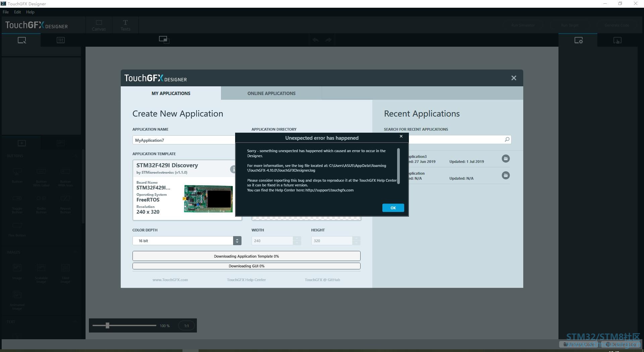The height and width of the screenshot is (352, 644).
Task: Click the Run Simulator button
Action: (x=523, y=25)
